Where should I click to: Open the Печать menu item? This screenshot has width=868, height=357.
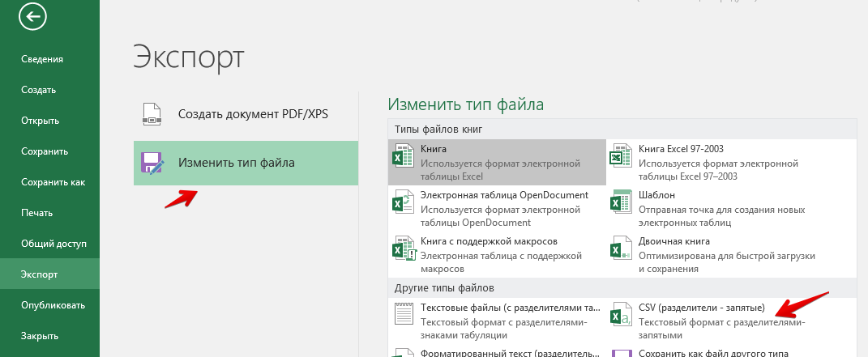36,213
